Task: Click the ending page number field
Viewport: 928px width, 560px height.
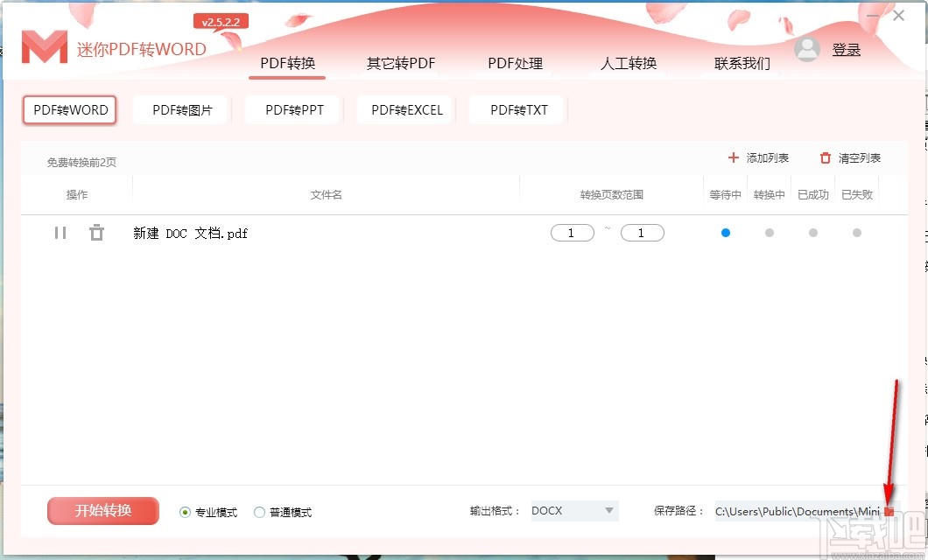Action: coord(642,232)
